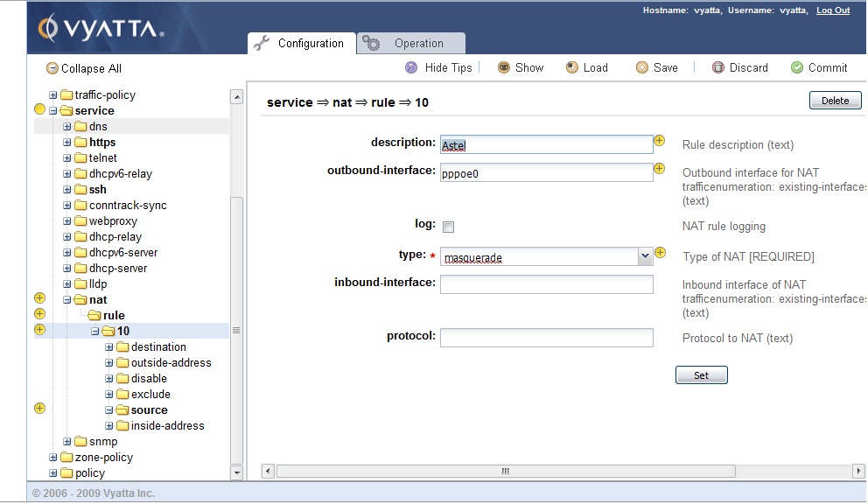Click yellow dot beside service node
Screen dimensions: 868x504
click(40, 109)
